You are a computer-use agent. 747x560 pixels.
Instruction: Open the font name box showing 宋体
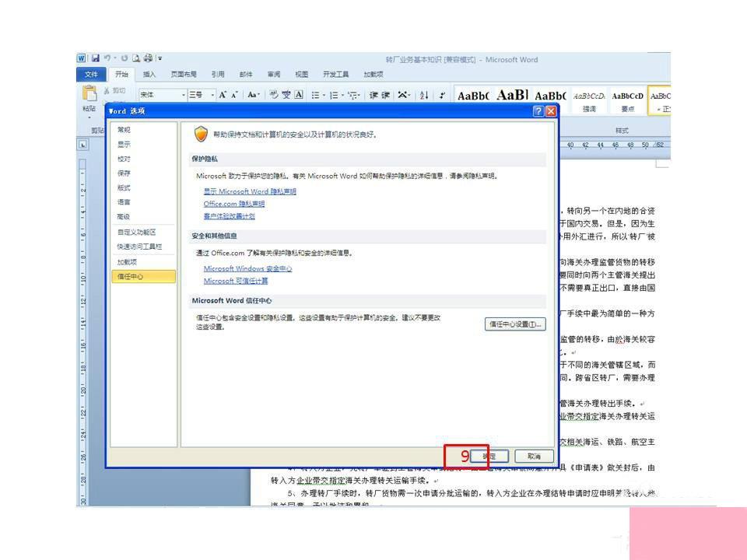pos(163,95)
